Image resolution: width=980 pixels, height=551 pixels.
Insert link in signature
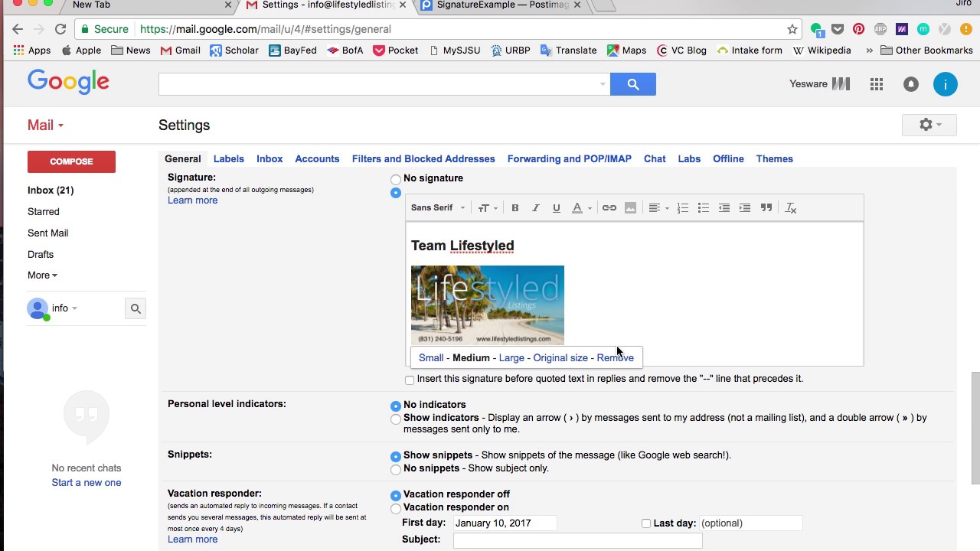(609, 208)
